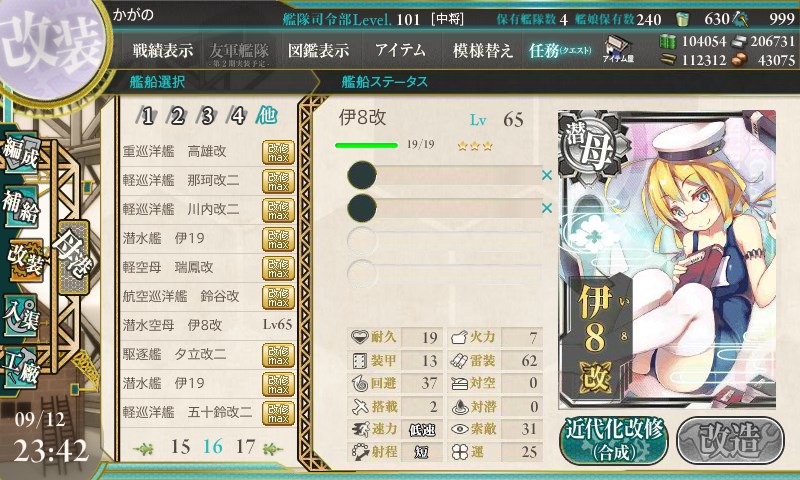Go to ship list page 17
Image resolution: width=800 pixels, height=480 pixels.
245,447
